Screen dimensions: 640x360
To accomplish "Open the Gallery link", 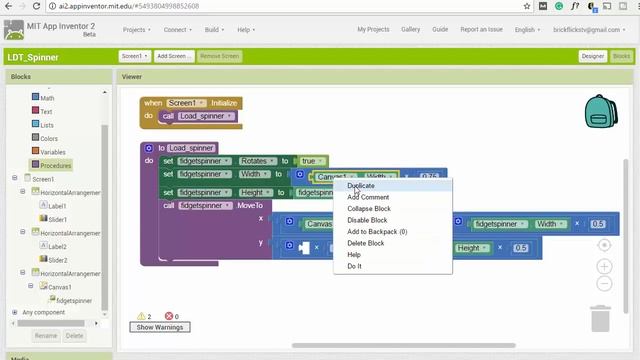I will pyautogui.click(x=411, y=29).
